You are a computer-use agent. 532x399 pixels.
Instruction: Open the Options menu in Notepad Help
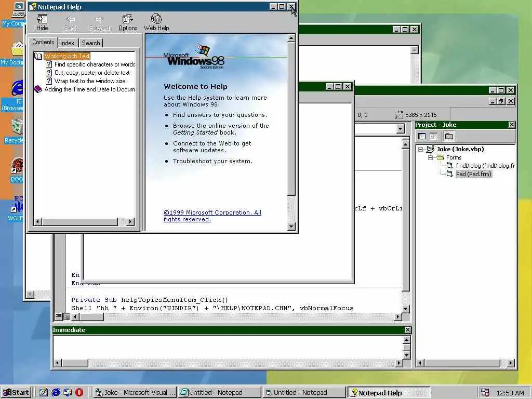(128, 23)
